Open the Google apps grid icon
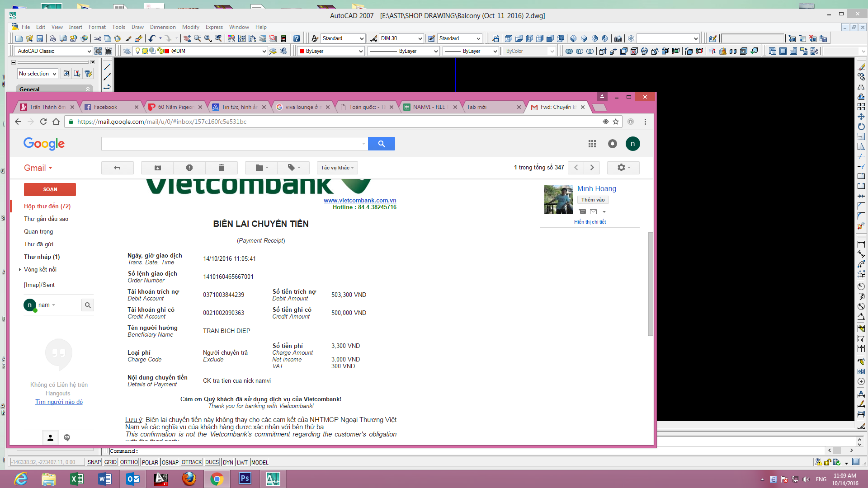This screenshot has width=868, height=488. pos(592,144)
